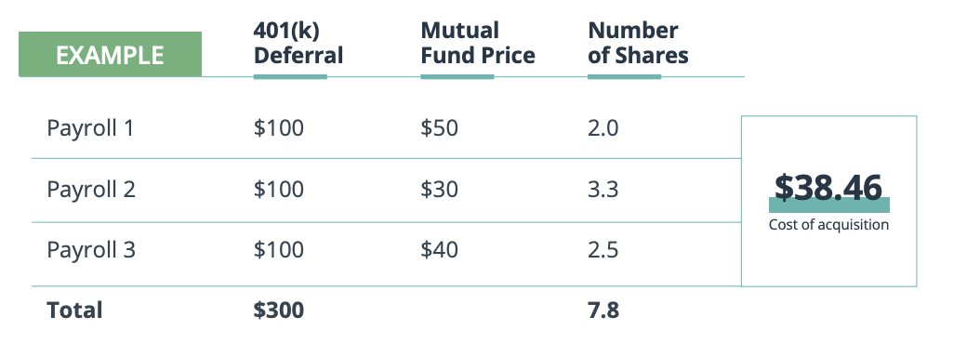The image size is (980, 357).
Task: Select the $50 fund price cell
Action: coord(440,128)
